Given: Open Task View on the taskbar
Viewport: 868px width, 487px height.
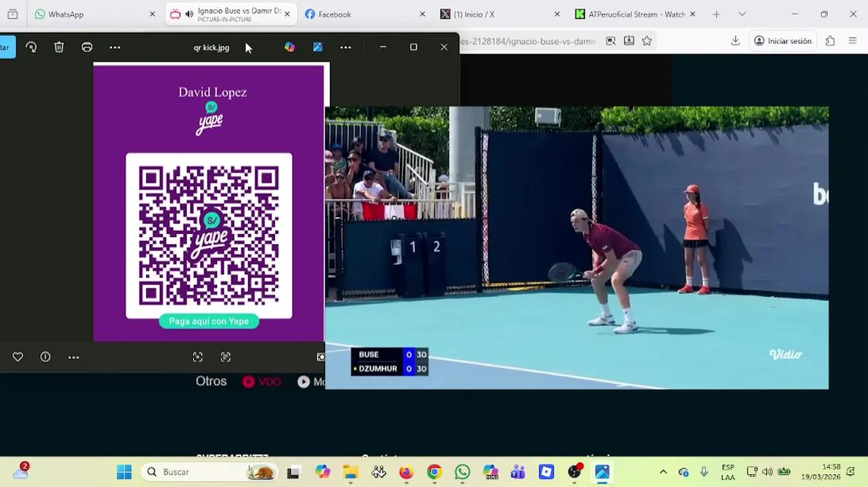Looking at the screenshot, I should (x=293, y=472).
